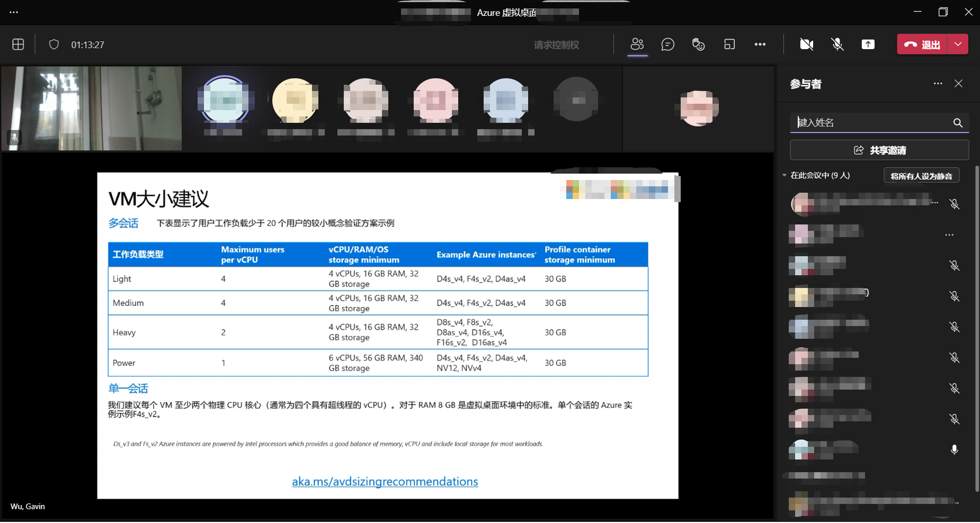Screen dimensions: 980x523
Task: Click the VM大小建议 slide title
Action: [x=159, y=199]
